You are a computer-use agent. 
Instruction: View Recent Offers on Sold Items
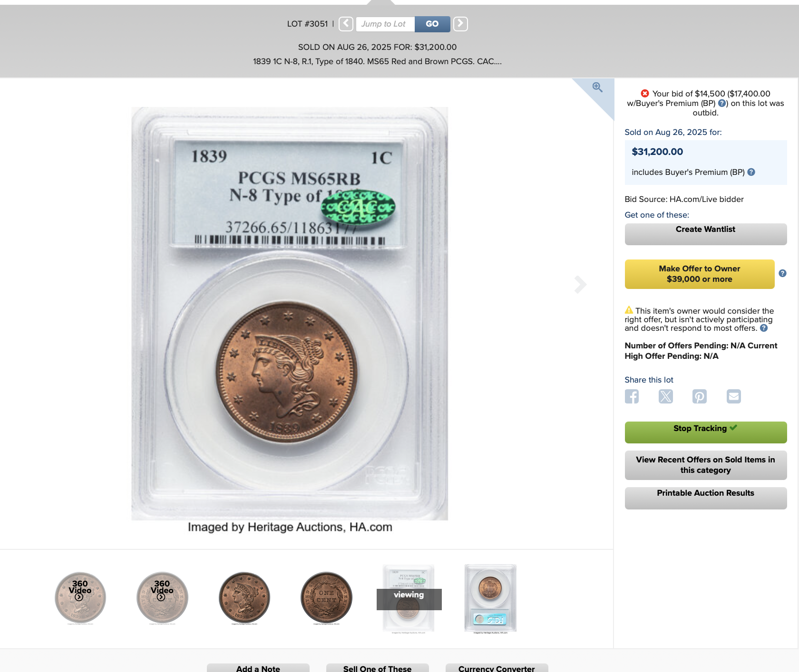point(706,465)
